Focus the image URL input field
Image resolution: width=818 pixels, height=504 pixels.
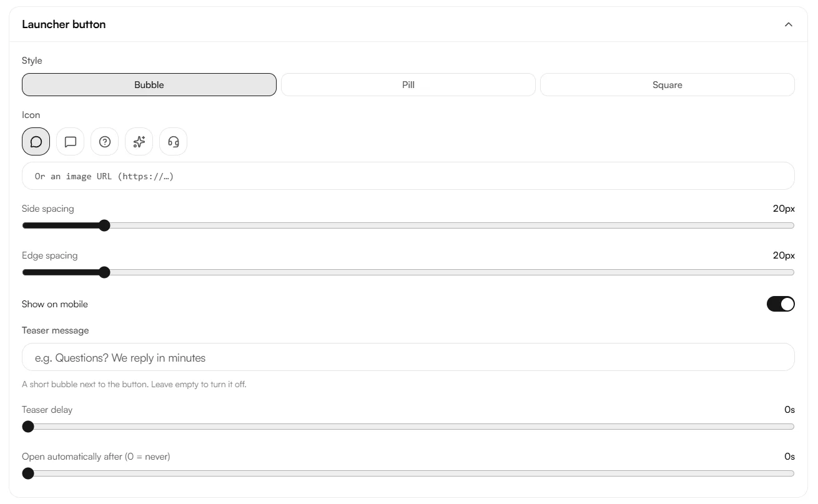tap(408, 176)
